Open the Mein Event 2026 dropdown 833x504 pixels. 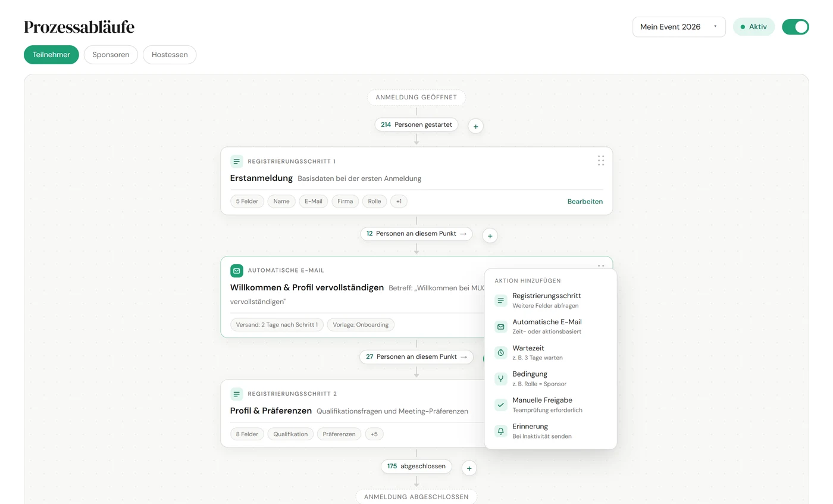tap(679, 27)
